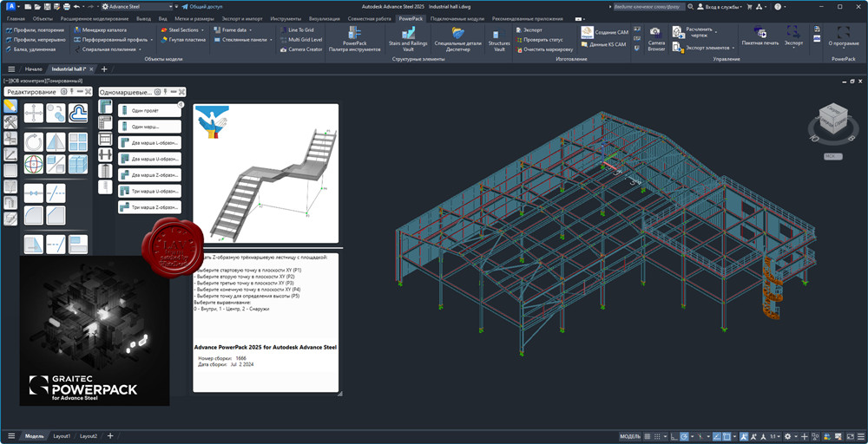The width and height of the screenshot is (868, 444).
Task: Open the railing category in stairs palette
Action: 105,138
